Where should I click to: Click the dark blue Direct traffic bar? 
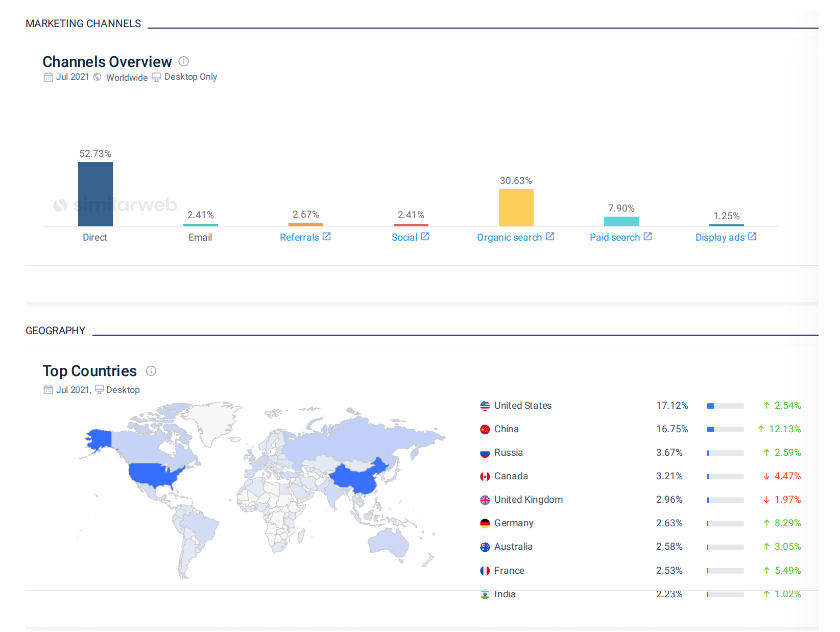[95, 194]
